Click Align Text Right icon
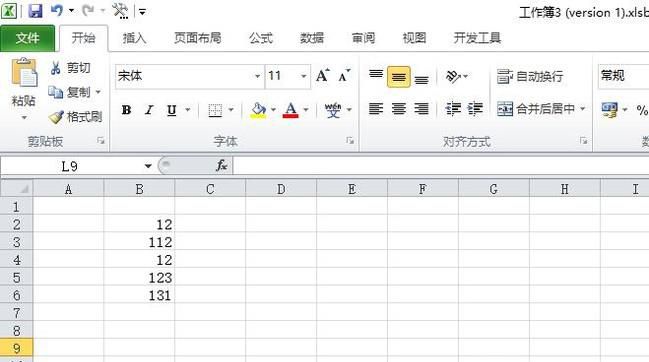649x362 pixels. (x=421, y=109)
